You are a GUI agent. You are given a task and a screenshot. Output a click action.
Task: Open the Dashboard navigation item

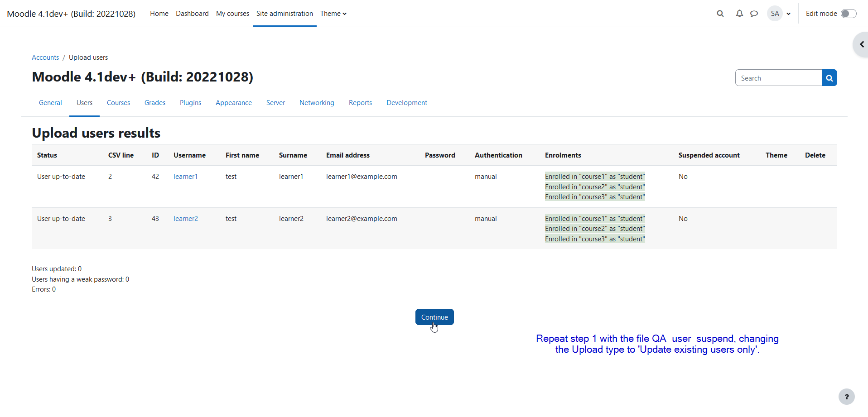point(192,14)
